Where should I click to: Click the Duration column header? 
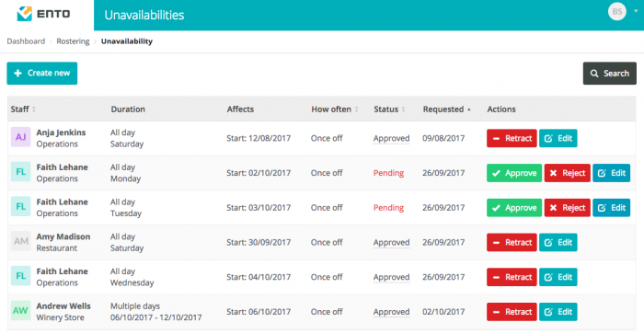[x=128, y=109]
